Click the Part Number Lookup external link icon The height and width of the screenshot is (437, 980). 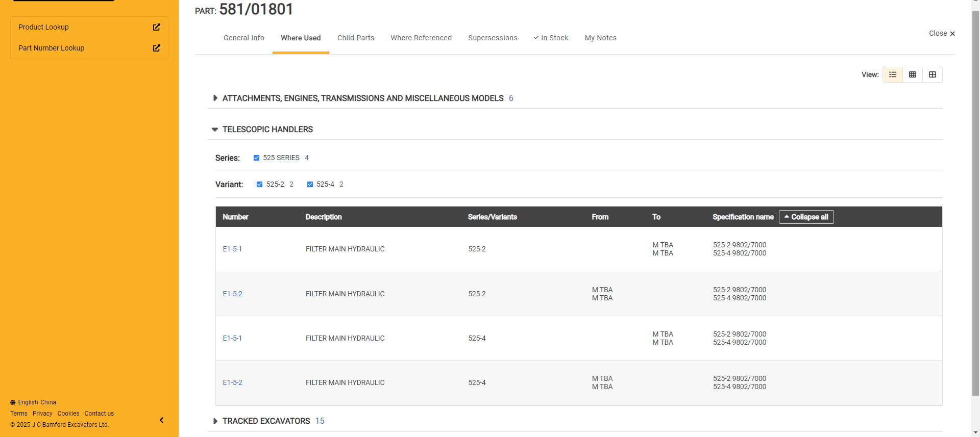coord(157,48)
